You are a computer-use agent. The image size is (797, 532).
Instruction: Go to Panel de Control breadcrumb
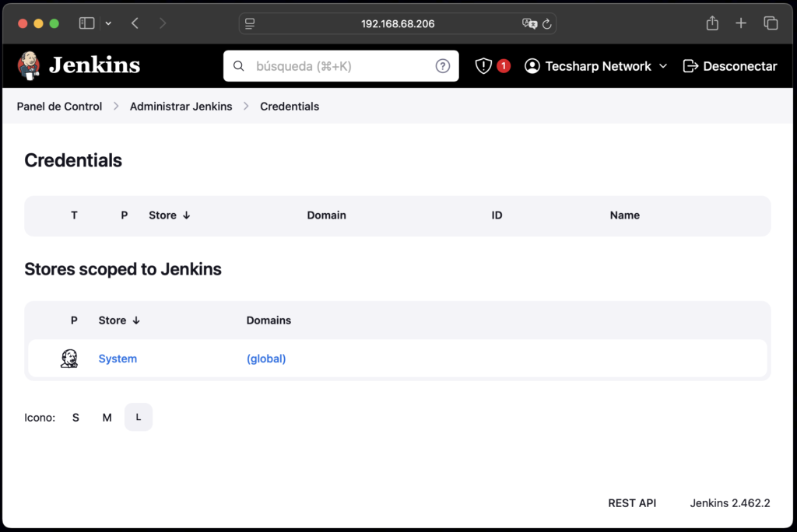(x=59, y=107)
